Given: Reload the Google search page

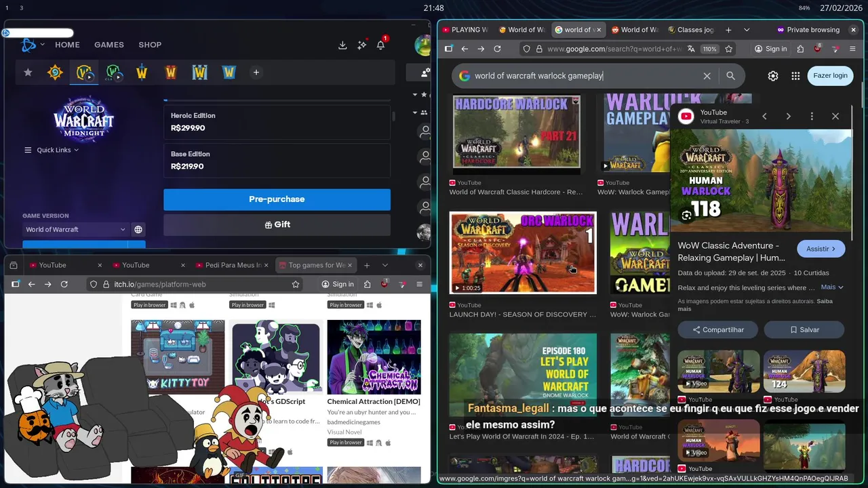Looking at the screenshot, I should 497,49.
